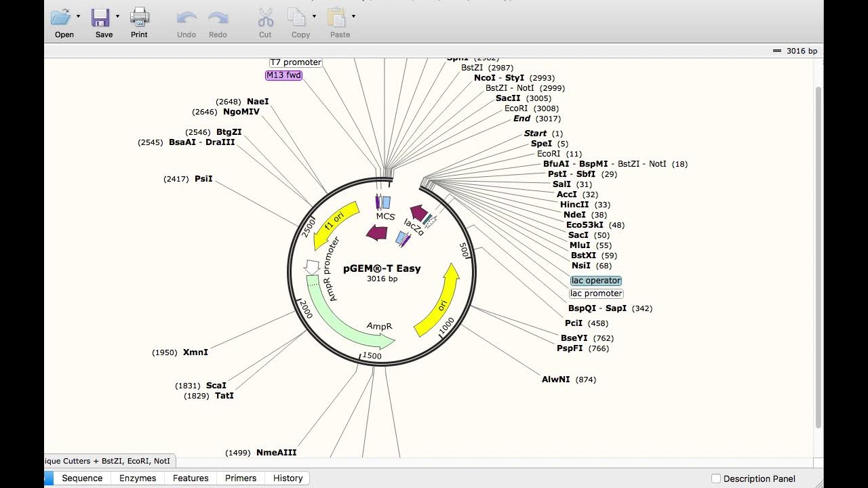Select the BsaAI - DraIII enzyme site
868x488 pixels.
pyautogui.click(x=201, y=142)
